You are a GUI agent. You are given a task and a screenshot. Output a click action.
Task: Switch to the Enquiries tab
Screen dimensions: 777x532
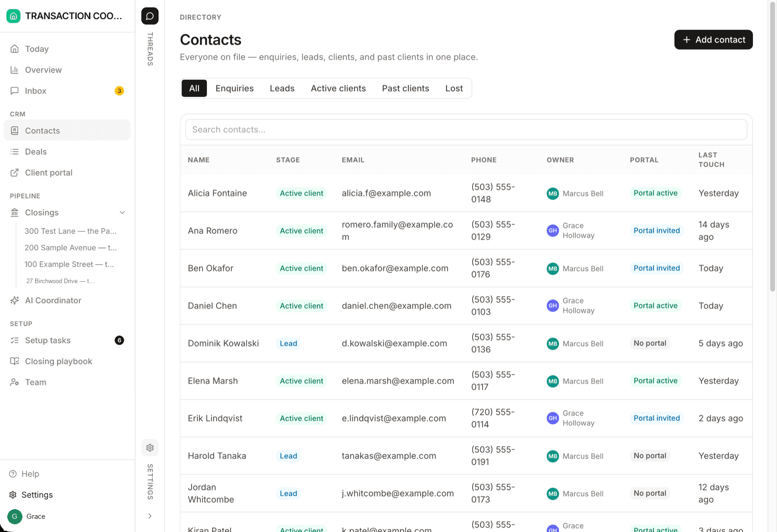click(x=234, y=88)
